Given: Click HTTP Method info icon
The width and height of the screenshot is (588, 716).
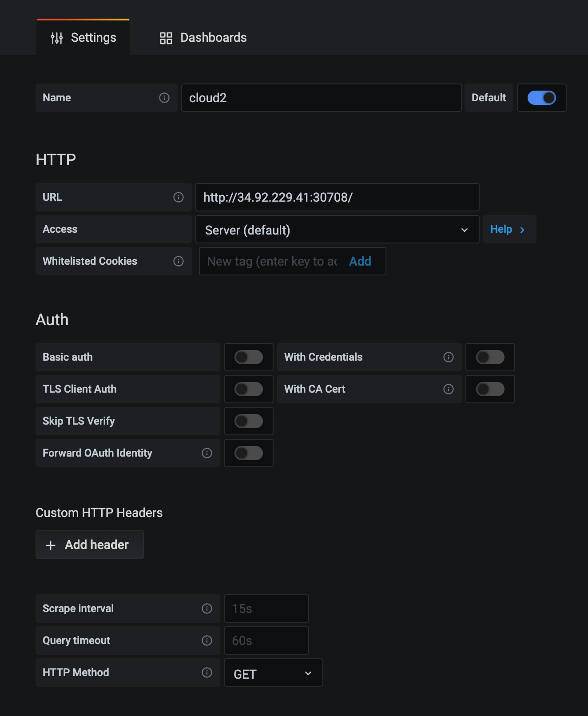Looking at the screenshot, I should (207, 672).
